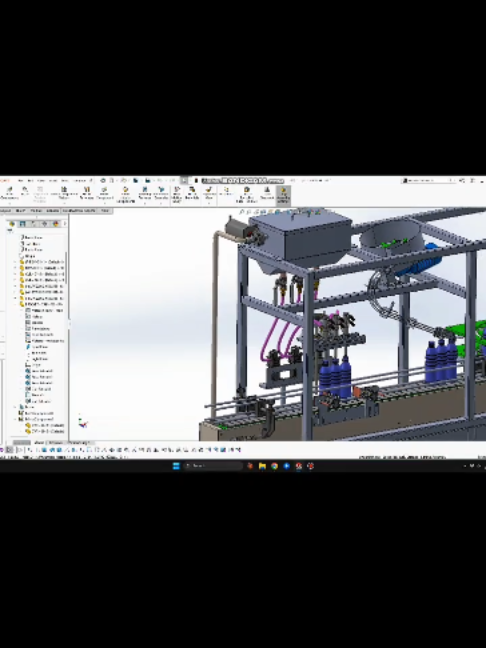Open the Windows Start menu

pos(176,466)
